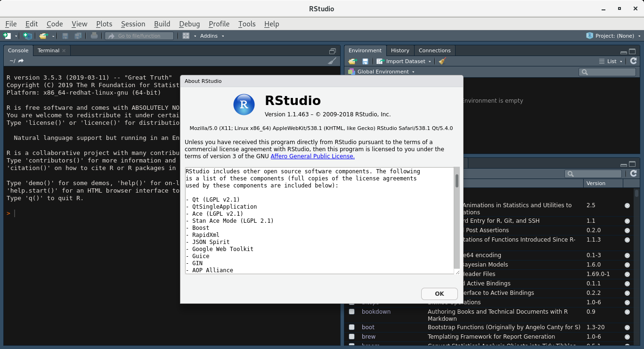
Task: Dismiss the About RStudio dialog with OK
Action: pos(439,293)
